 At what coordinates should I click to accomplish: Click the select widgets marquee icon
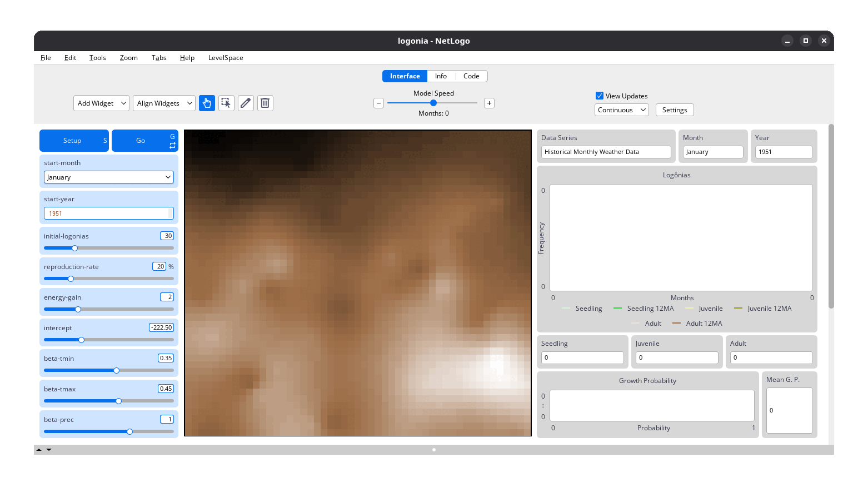coord(226,103)
